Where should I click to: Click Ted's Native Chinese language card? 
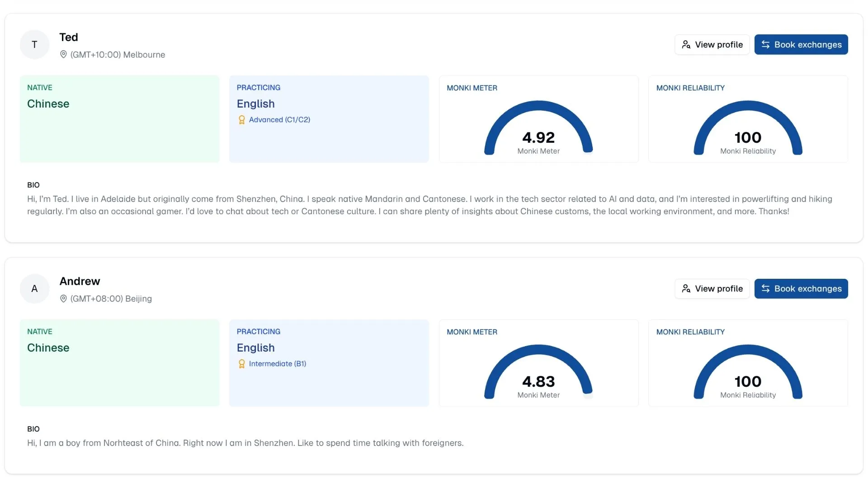[119, 119]
